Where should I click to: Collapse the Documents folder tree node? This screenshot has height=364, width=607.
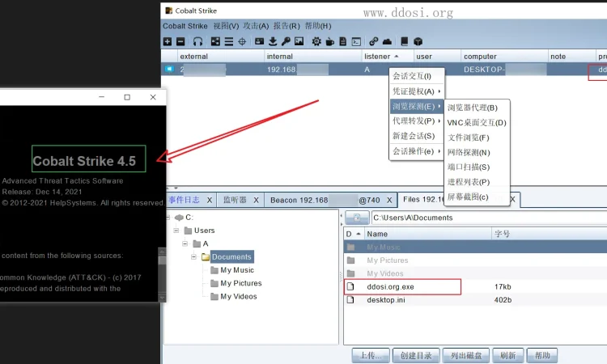coord(193,257)
